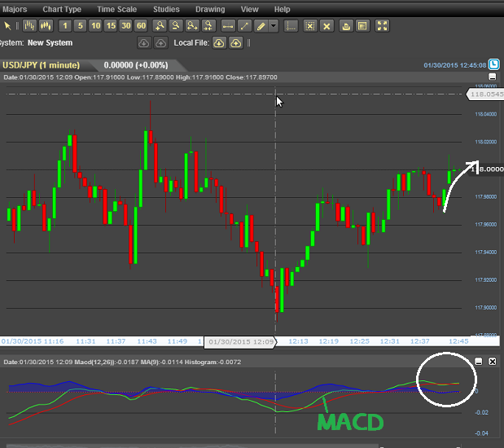Click the horizontal zoom magnifier icon
Image resolution: width=504 pixels, height=448 pixels.
tap(192, 26)
